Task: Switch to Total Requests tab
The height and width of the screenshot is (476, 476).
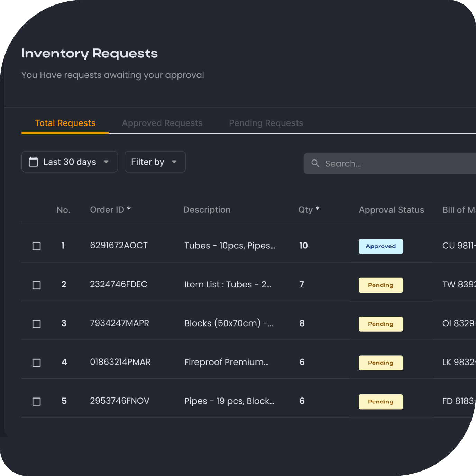Action: point(65,123)
